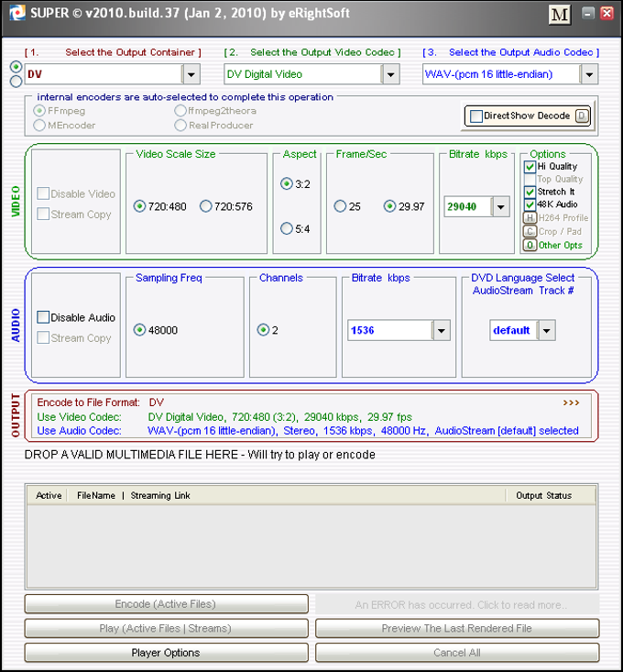Screen dimensions: 623x672
Task: Click the >>> arrows in Output panel
Action: pos(571,402)
